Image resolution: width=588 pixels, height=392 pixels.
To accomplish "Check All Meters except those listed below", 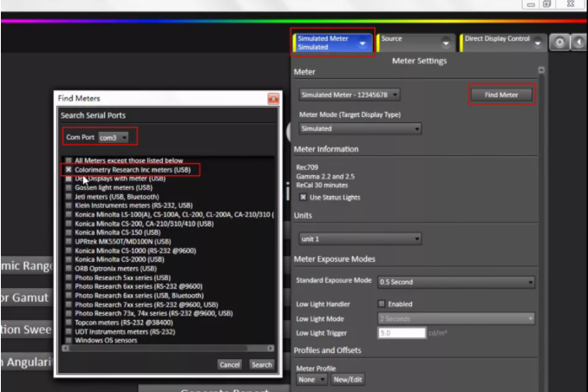I will tap(69, 160).
